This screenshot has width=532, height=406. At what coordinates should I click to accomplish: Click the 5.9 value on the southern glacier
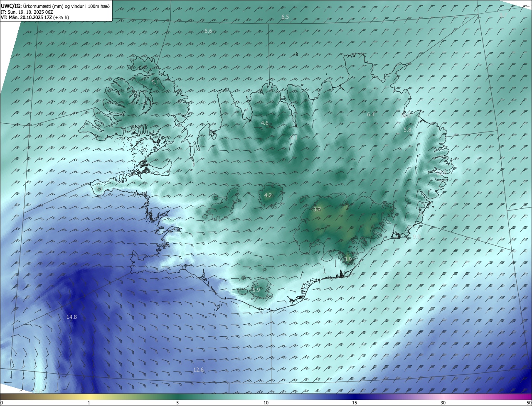pos(256,290)
